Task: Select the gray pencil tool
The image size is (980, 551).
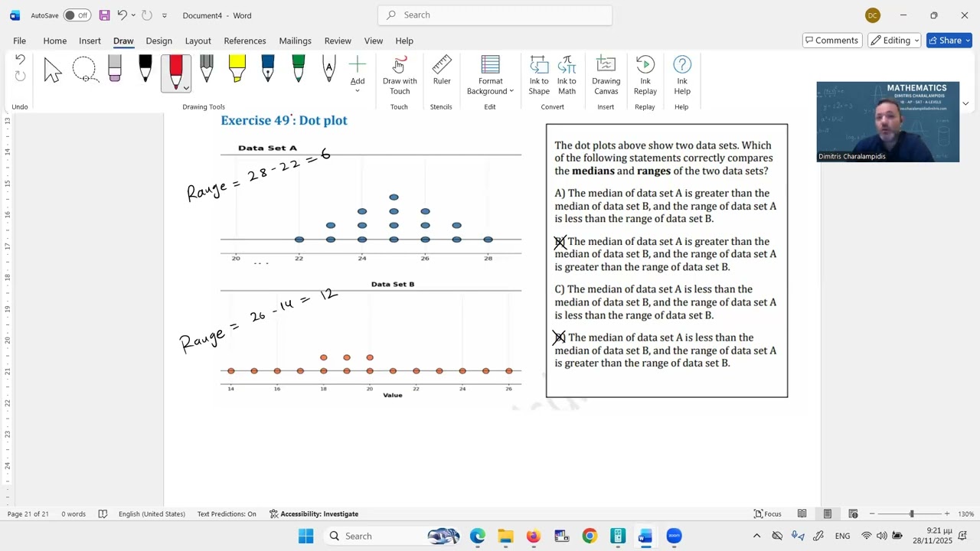Action: (x=207, y=70)
